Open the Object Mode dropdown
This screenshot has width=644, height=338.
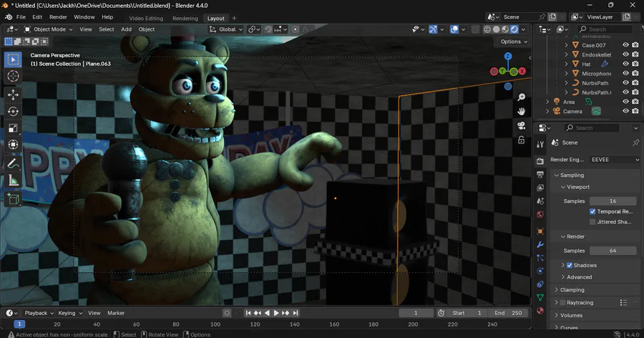[x=48, y=29]
